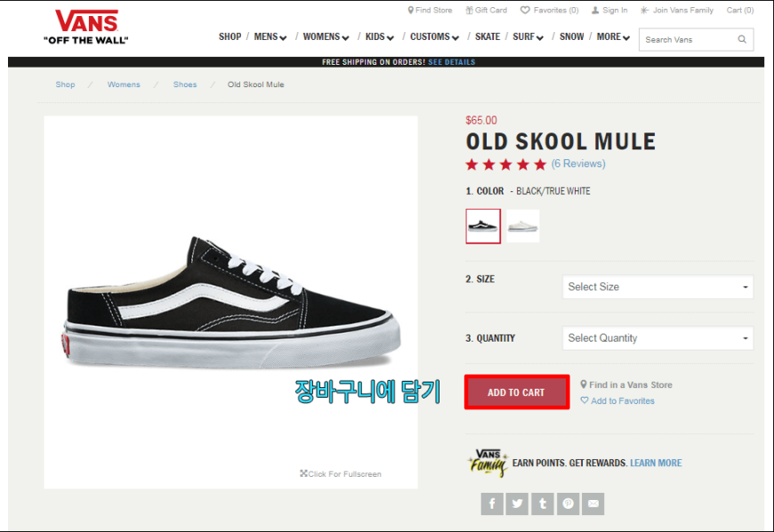Click Add to Favorites link
The image size is (774, 532).
point(623,400)
